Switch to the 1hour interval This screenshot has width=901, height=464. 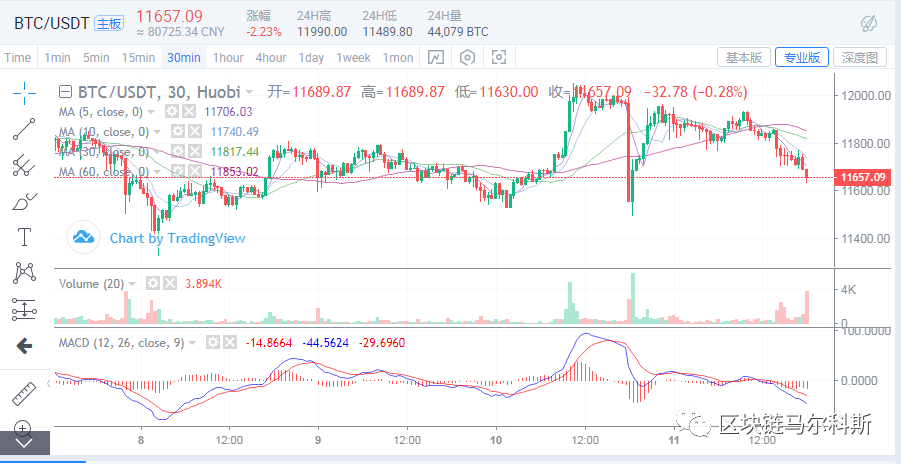(228, 58)
